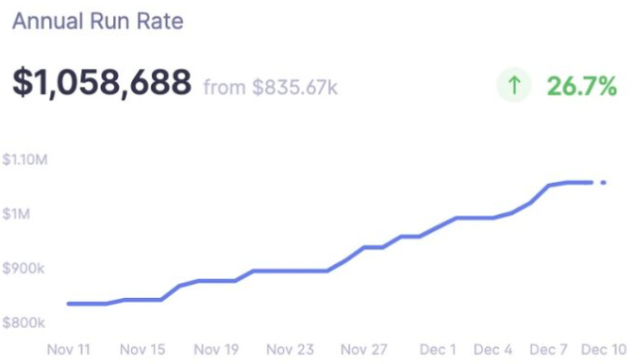Click the $1.10M y-axis label

pos(25,159)
